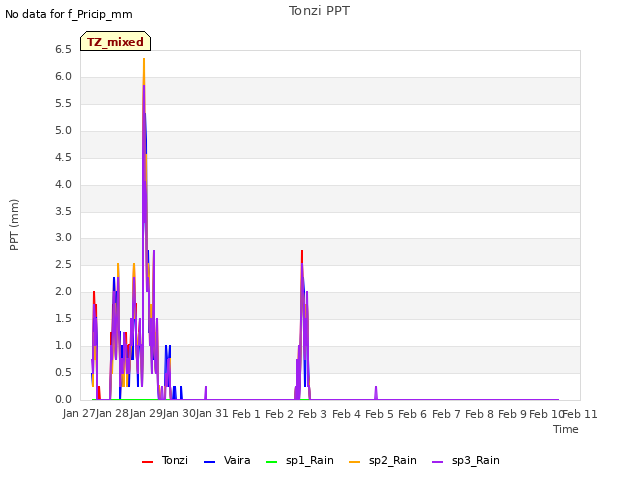Click the small purple spike near Jan 31
640x480 pixels.
point(206,392)
